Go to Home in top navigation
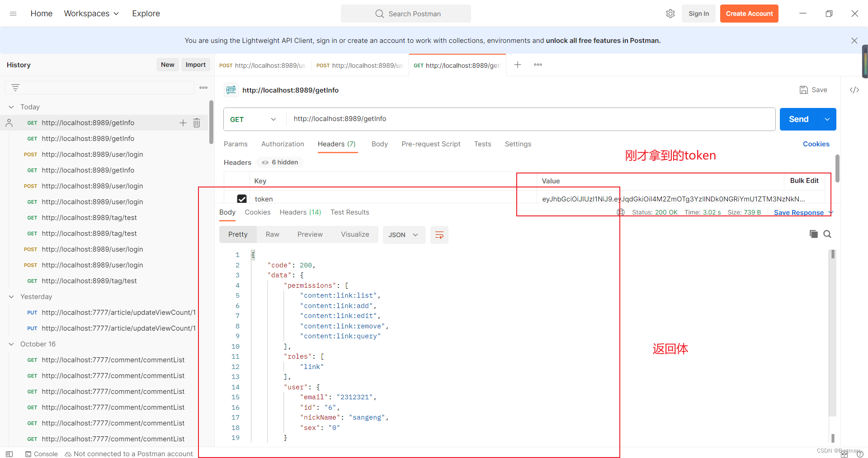 (x=42, y=14)
